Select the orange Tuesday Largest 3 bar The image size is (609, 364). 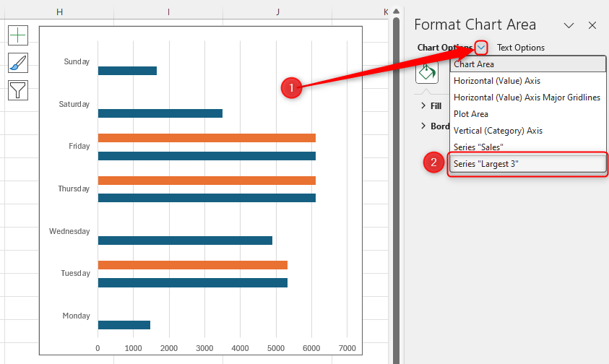(x=193, y=265)
